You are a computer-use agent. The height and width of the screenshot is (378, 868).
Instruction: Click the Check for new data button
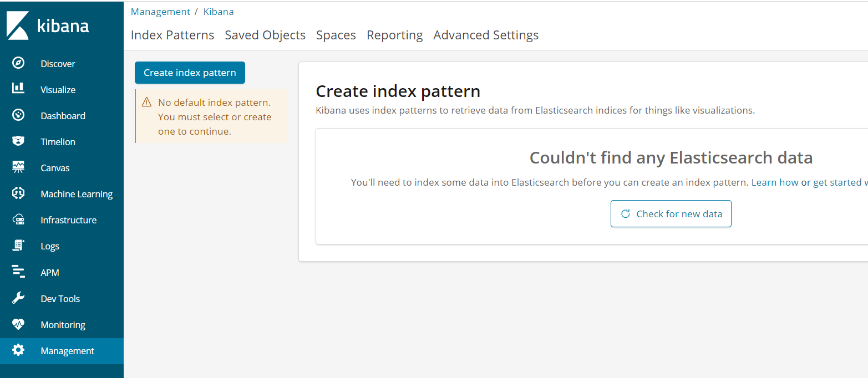click(671, 214)
